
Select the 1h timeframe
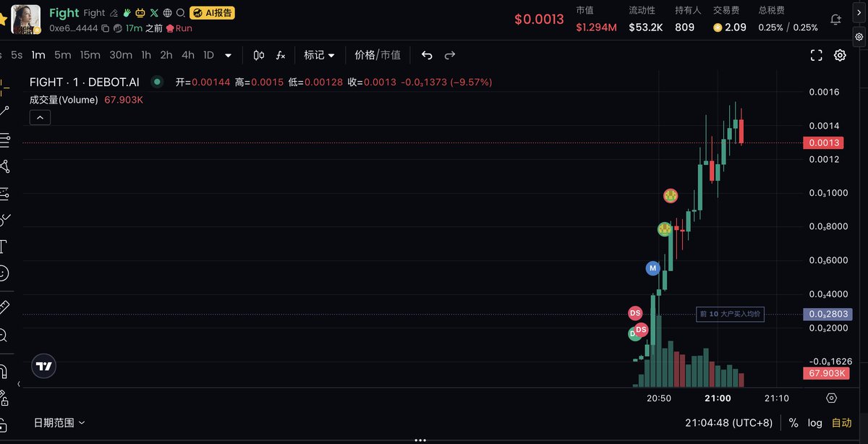pos(146,55)
